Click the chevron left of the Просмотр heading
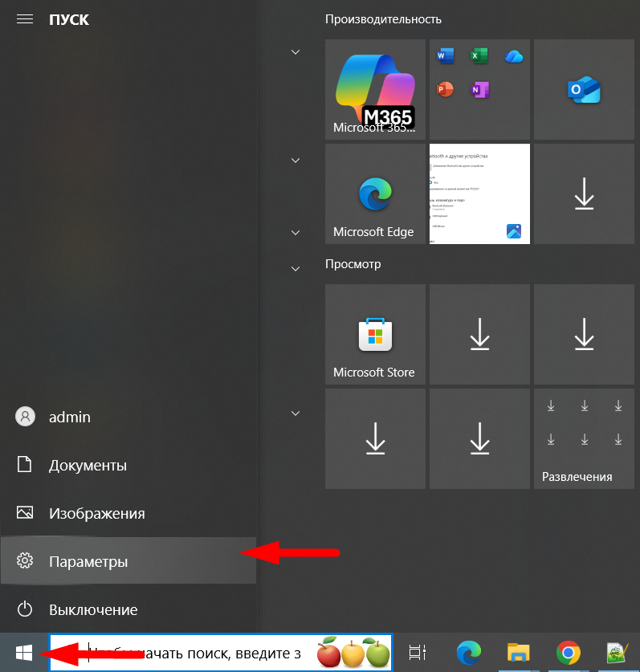Screen dimensions: 640x672 tap(296, 268)
